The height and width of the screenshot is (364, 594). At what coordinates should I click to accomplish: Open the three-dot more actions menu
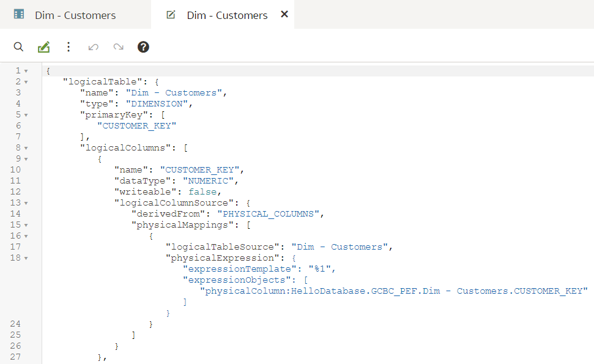[x=68, y=46]
